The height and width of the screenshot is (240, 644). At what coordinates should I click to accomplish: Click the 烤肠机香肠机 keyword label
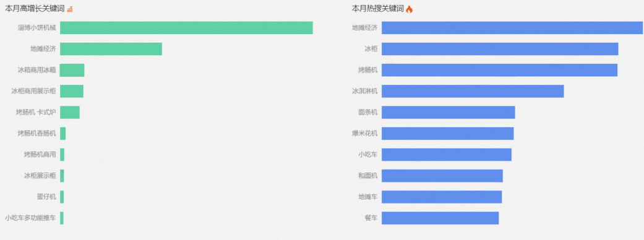coord(37,134)
